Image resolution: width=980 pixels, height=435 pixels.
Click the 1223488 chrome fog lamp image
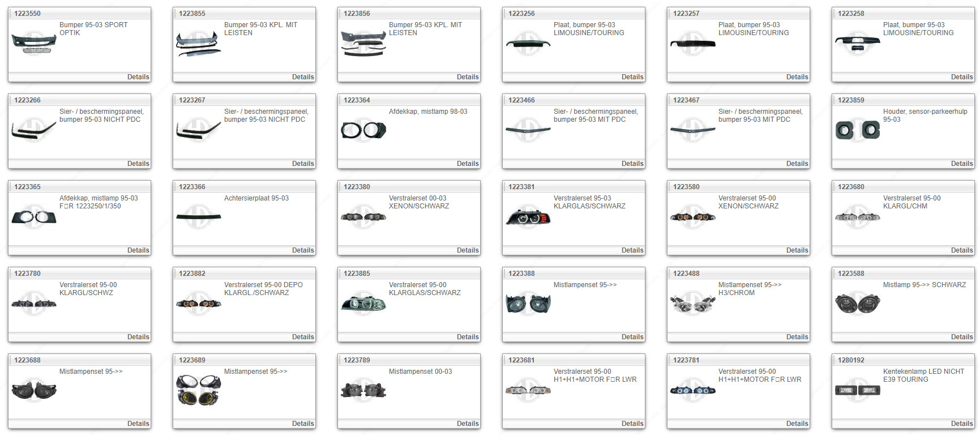[x=693, y=304]
